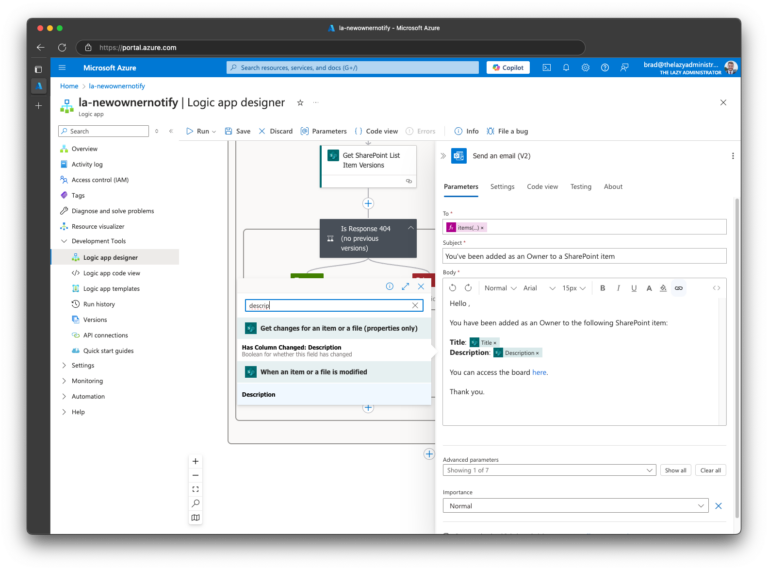Save the workflow
This screenshot has width=768, height=570.
point(238,131)
